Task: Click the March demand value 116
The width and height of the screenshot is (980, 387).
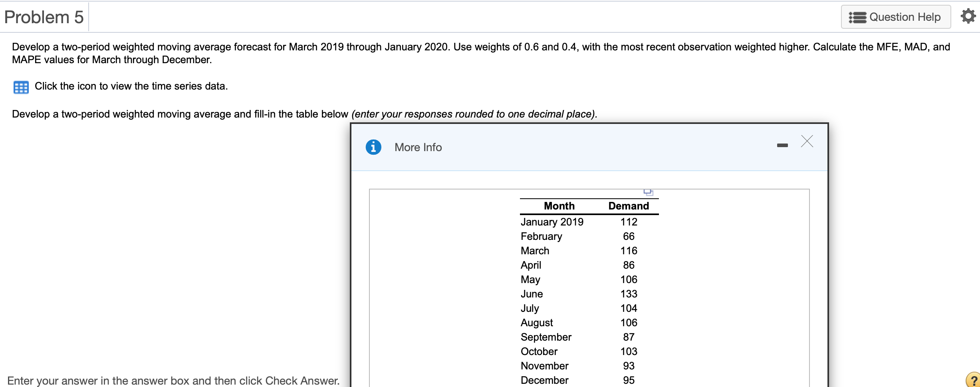Action: (x=629, y=251)
